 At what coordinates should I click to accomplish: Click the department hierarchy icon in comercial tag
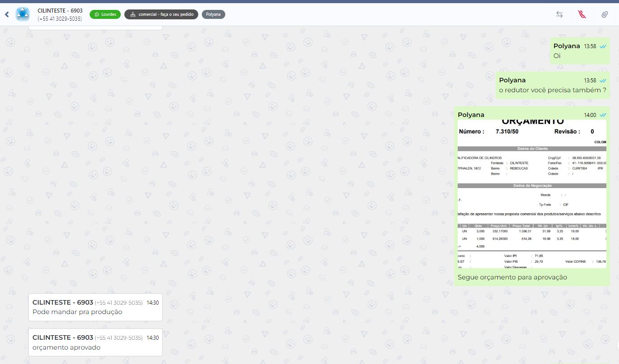click(132, 14)
